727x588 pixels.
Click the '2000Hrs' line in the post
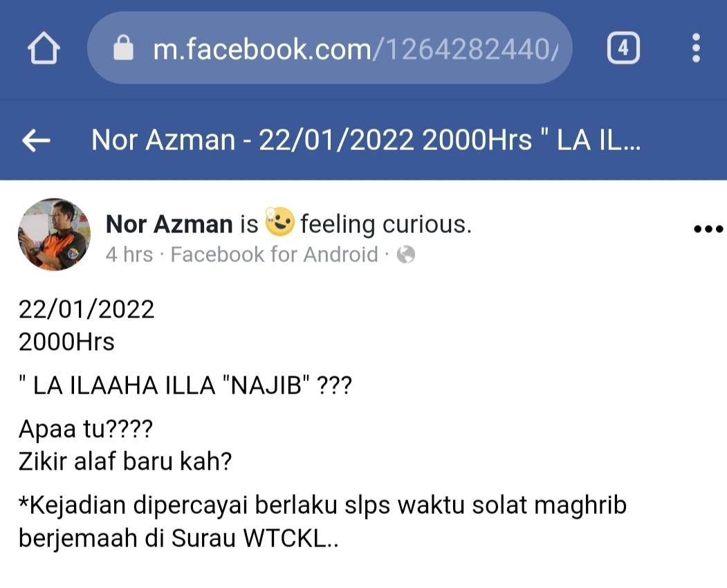click(66, 342)
